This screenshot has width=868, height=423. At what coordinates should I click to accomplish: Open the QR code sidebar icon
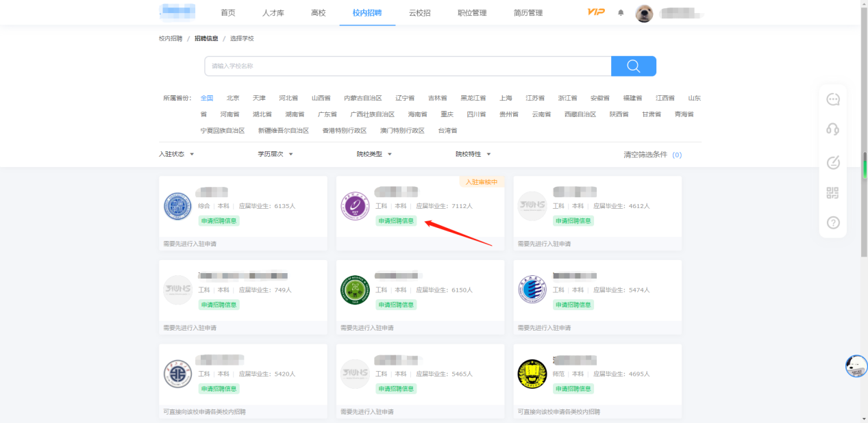point(833,193)
